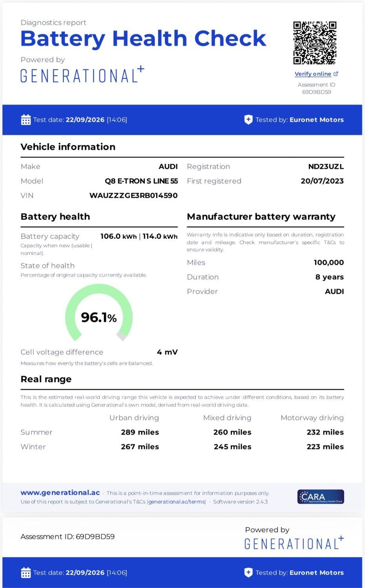Select the Battery health heading

55,217
